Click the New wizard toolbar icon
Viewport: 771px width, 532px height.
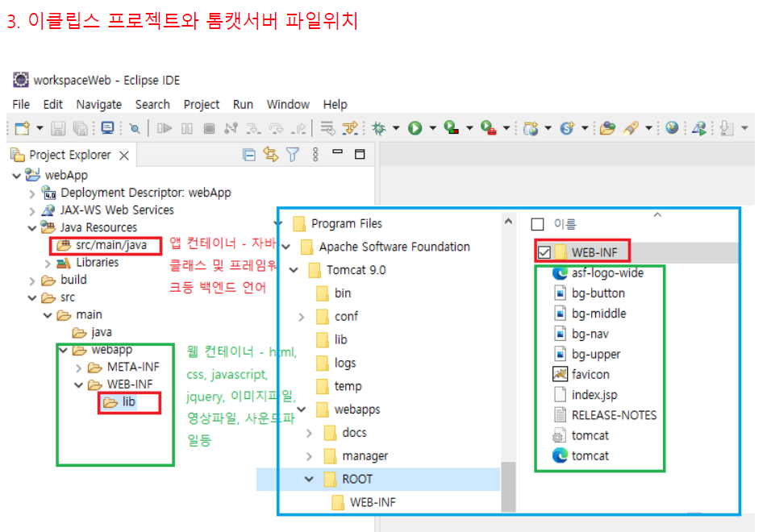coord(22,128)
